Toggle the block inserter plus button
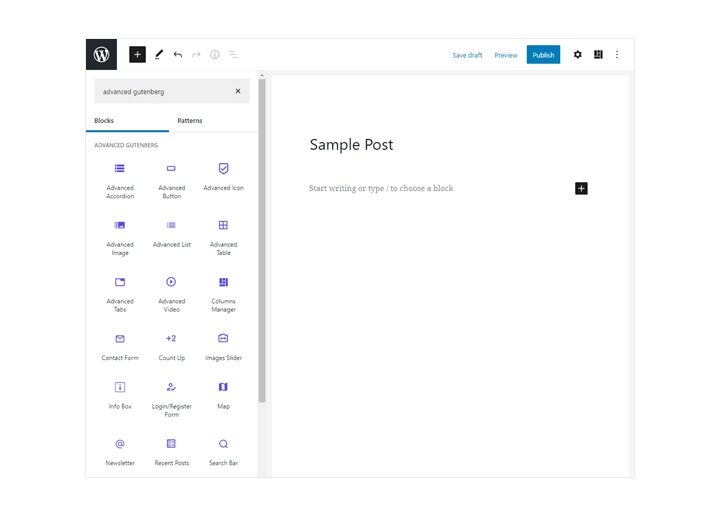720x516 pixels. tap(138, 55)
